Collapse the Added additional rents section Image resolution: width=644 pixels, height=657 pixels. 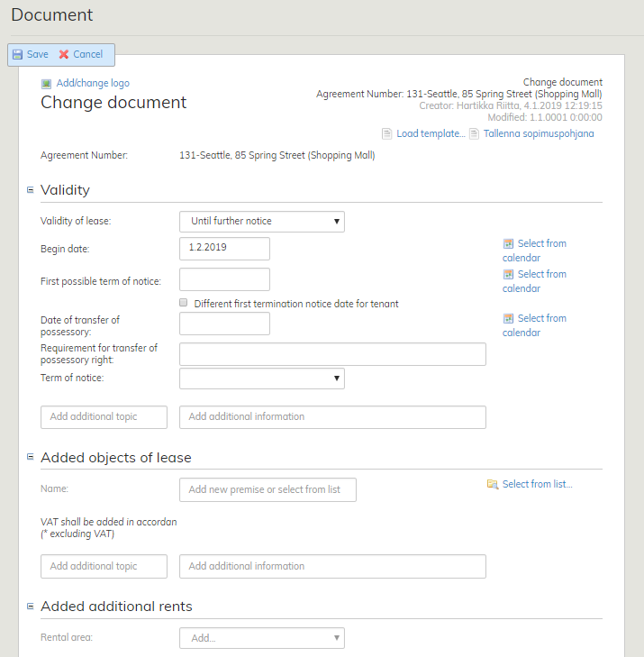pos(30,606)
